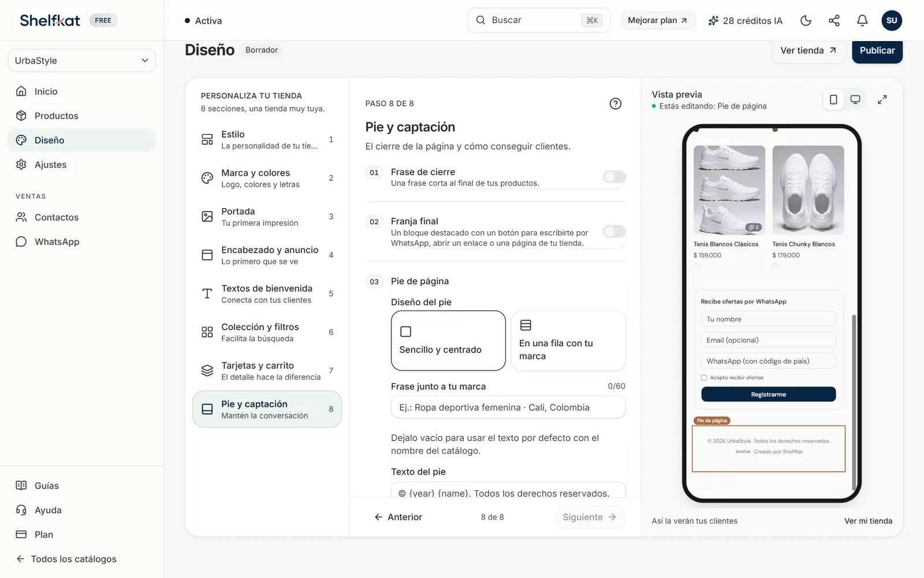This screenshot has height=578, width=924.
Task: Open notifications bell
Action: (x=862, y=21)
